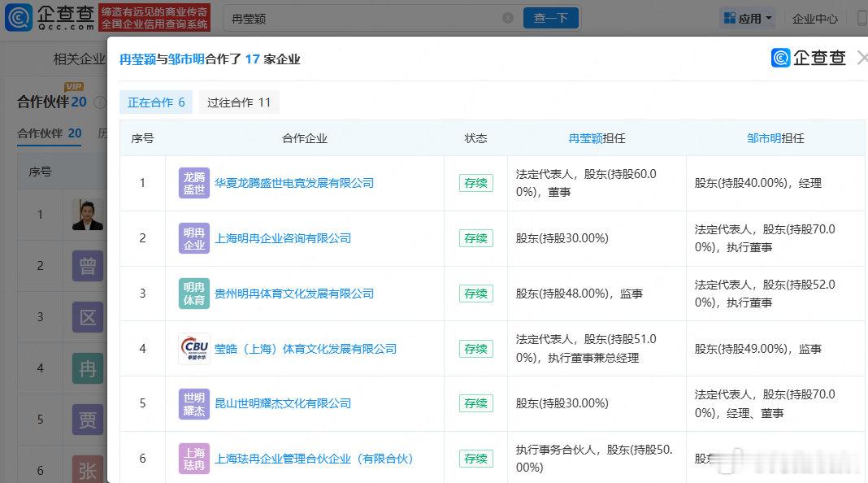This screenshot has width=868, height=483.
Task: Click 邹市明 link in table column header
Action: tap(764, 138)
